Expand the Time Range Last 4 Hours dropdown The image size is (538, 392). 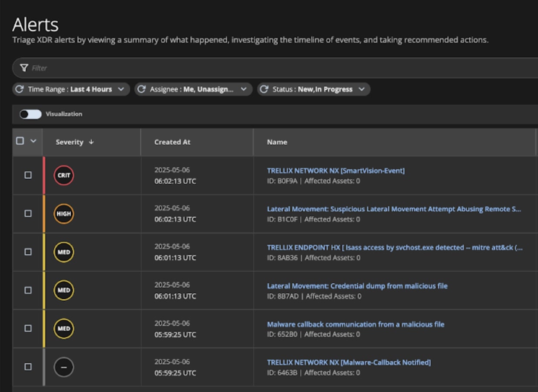121,89
